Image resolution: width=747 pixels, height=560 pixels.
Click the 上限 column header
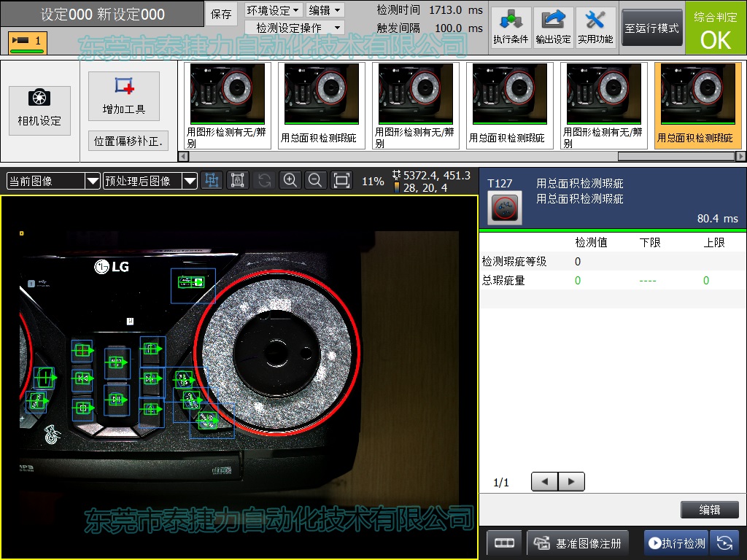(714, 242)
